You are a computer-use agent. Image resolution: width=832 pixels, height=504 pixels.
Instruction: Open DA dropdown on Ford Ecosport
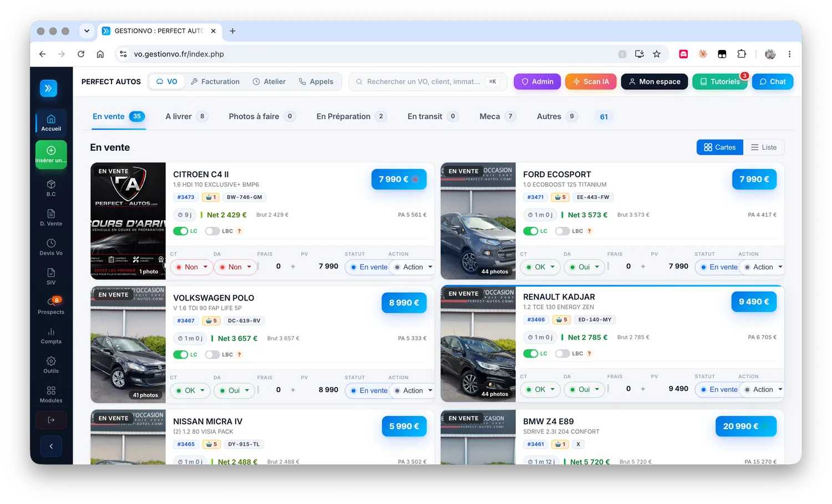(585, 267)
